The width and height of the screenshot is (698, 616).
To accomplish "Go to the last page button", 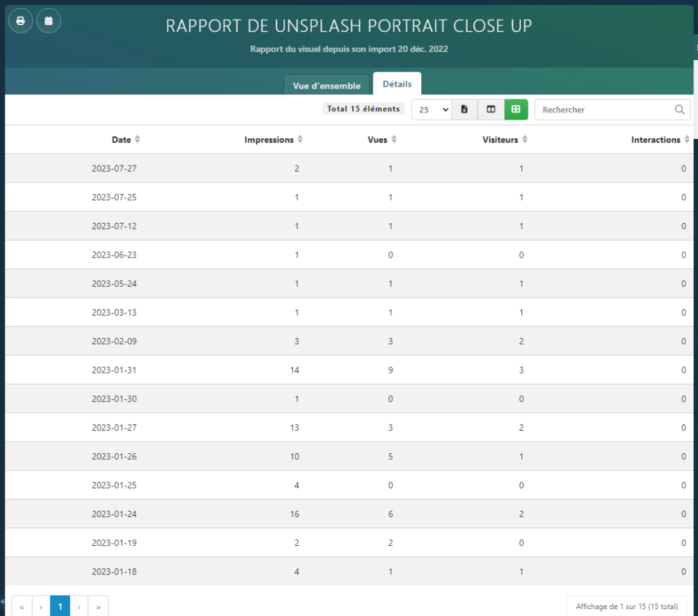I will click(98, 606).
